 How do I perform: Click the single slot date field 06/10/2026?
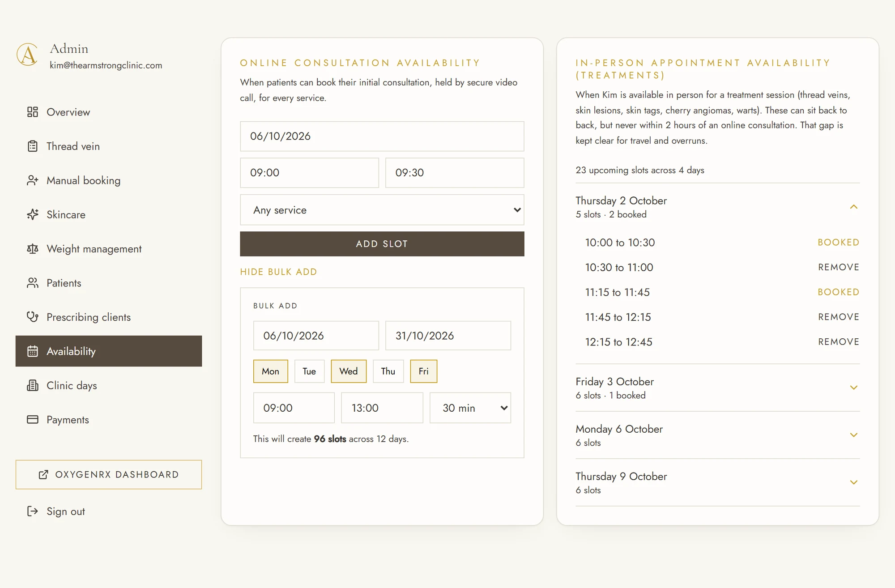(382, 136)
